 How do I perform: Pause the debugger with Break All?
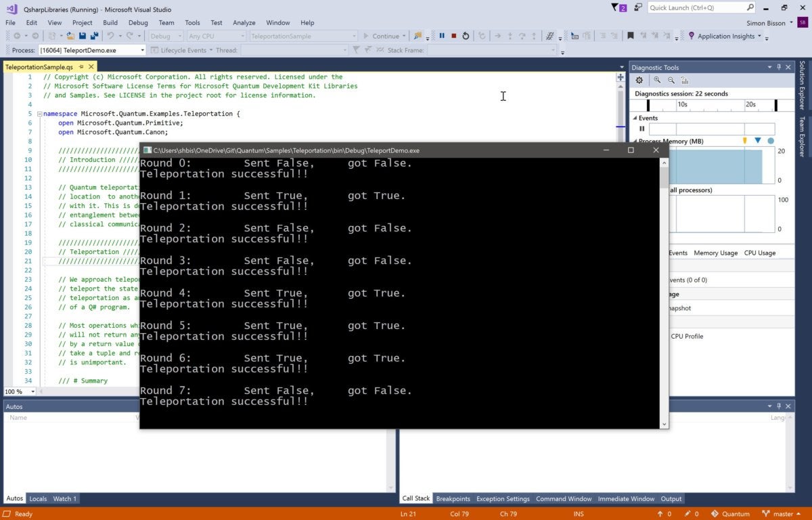click(x=442, y=36)
